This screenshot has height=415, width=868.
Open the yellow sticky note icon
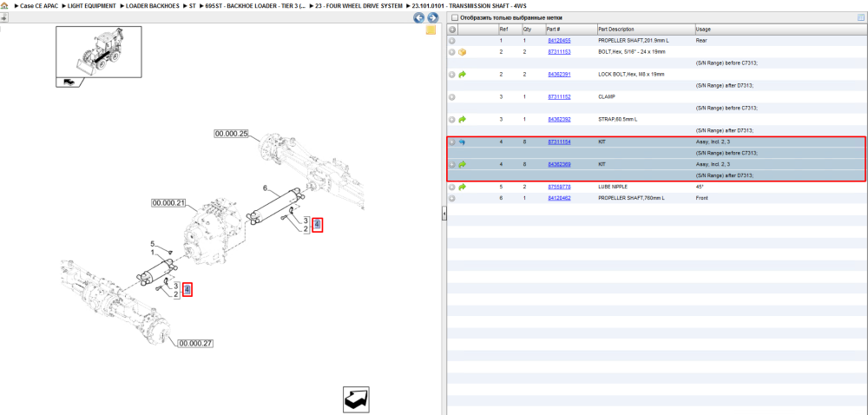click(431, 30)
